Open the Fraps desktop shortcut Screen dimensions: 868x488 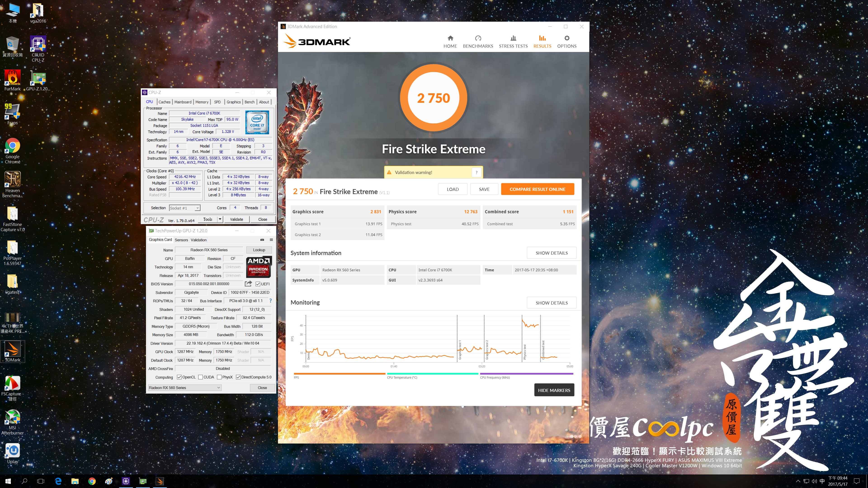coord(12,114)
